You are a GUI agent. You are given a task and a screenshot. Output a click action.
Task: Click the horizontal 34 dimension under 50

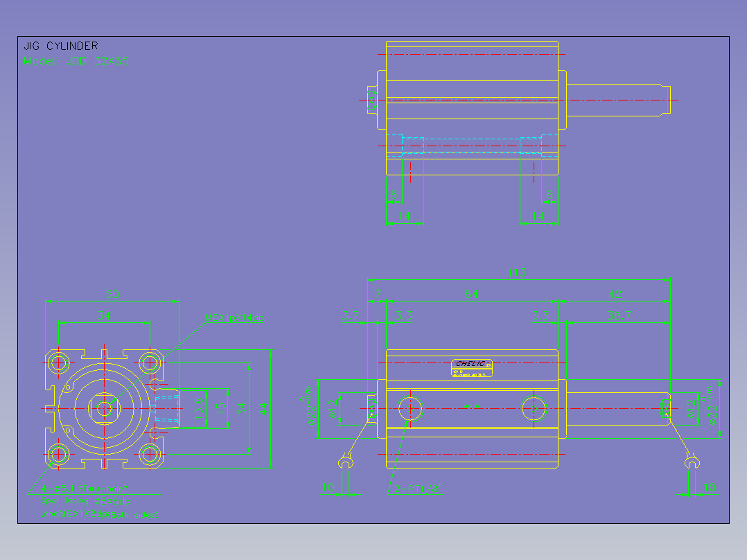click(105, 315)
